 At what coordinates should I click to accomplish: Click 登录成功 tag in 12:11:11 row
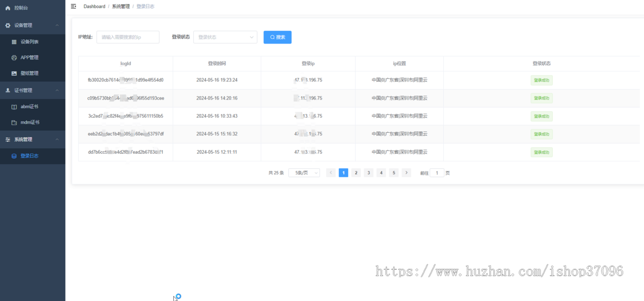[541, 152]
